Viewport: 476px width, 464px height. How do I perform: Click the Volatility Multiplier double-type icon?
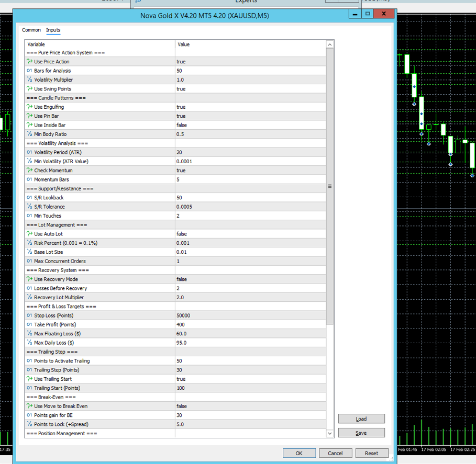29,80
